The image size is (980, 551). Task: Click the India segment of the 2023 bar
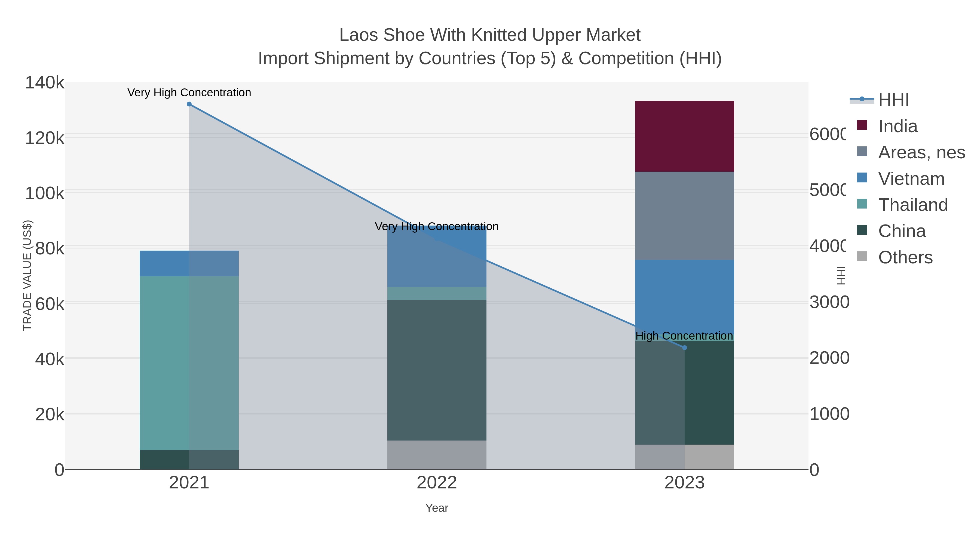(684, 136)
